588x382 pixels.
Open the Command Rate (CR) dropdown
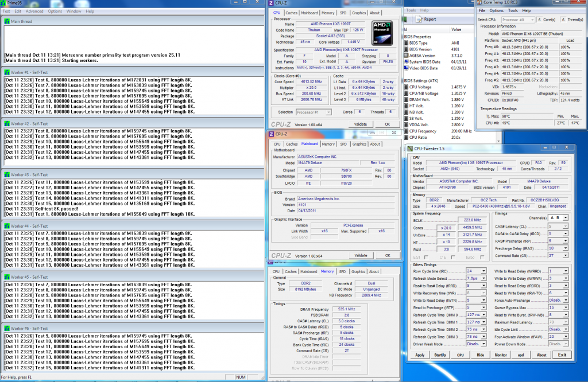pos(565,255)
